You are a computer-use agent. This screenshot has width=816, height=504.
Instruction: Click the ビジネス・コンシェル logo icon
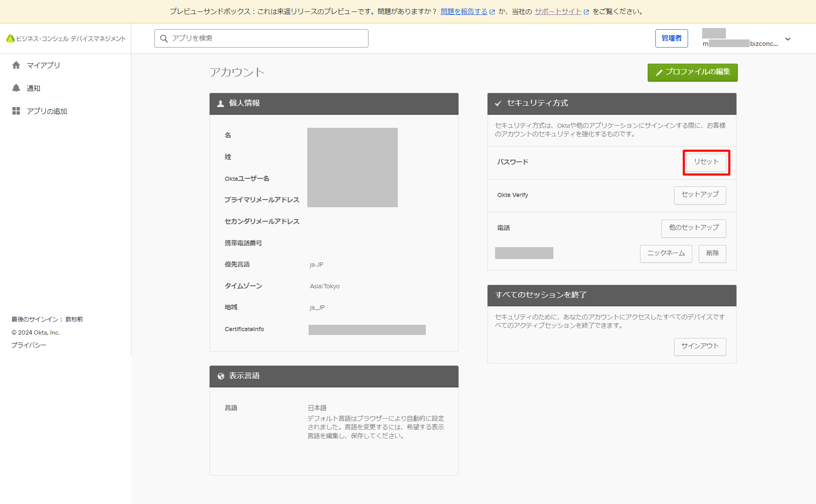[10, 39]
